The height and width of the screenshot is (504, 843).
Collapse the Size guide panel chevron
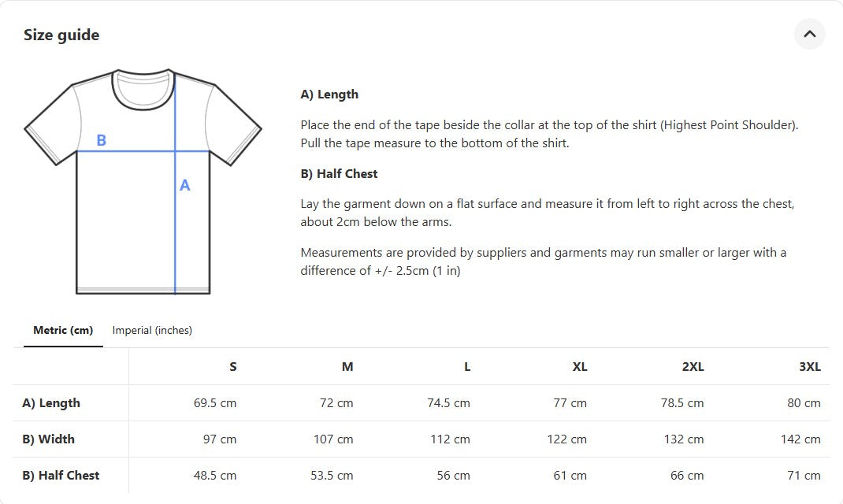[x=809, y=34]
